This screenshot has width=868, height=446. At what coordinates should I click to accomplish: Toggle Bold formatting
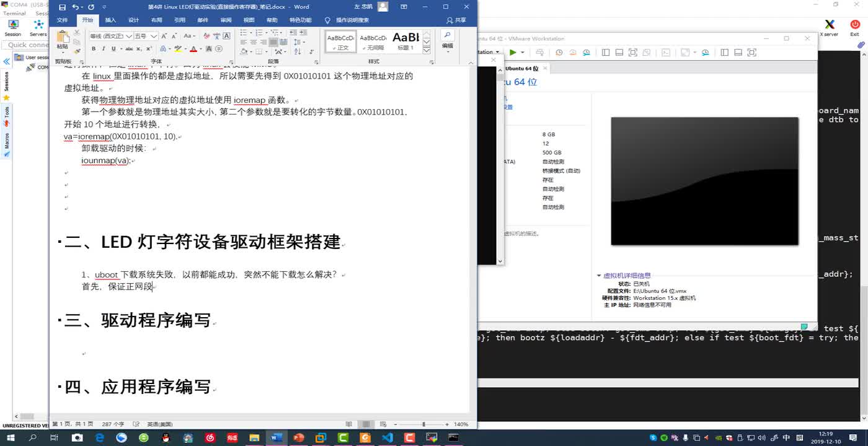click(92, 49)
